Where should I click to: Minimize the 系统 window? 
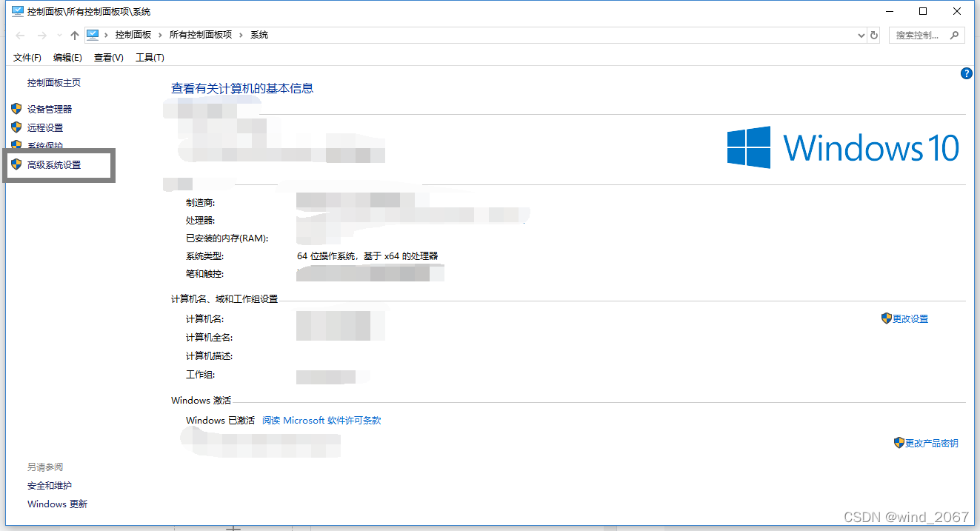(x=889, y=11)
